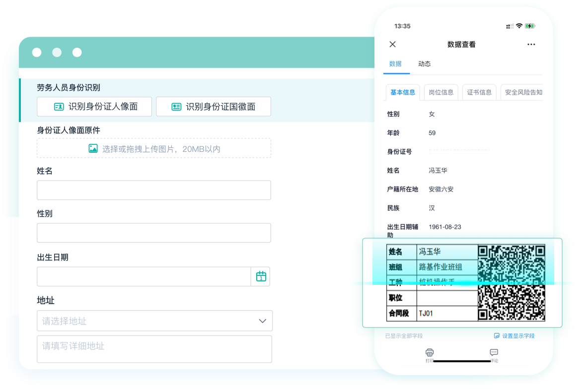Open the 证书信息 sub-tab
The image size is (588, 392).
coord(479,92)
